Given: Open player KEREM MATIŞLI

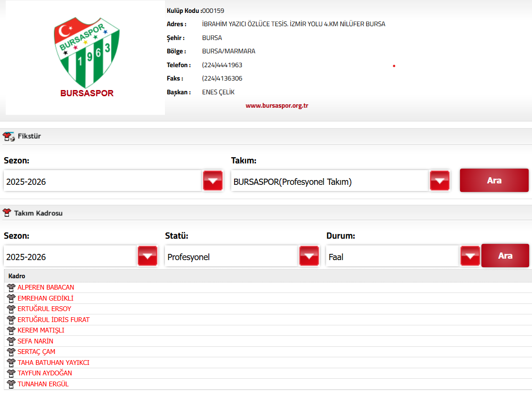Looking at the screenshot, I should [x=41, y=330].
